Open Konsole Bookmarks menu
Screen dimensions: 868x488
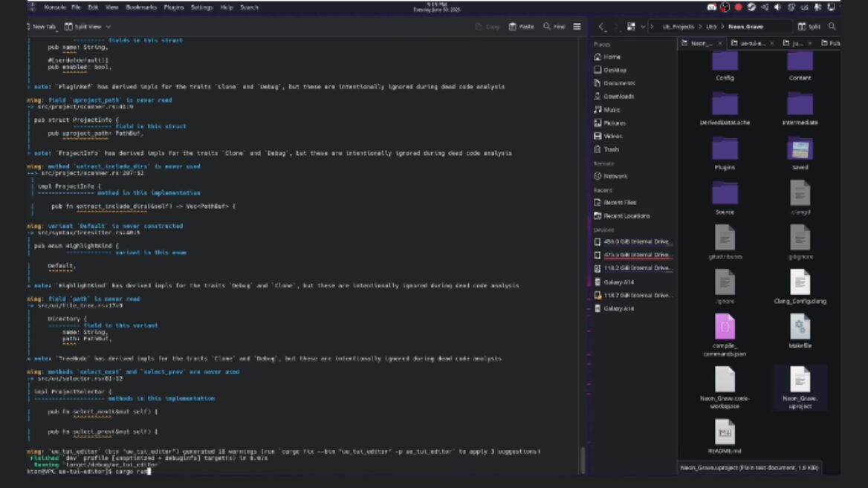(x=141, y=7)
